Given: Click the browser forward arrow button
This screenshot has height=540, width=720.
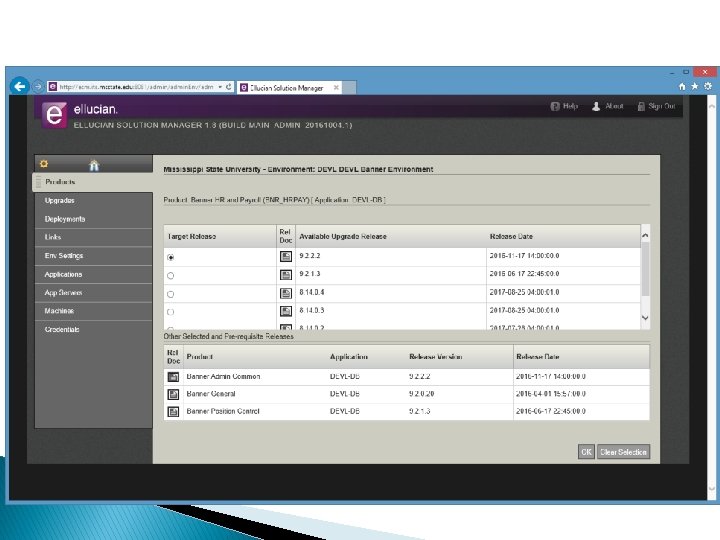Looking at the screenshot, I should pyautogui.click(x=38, y=86).
